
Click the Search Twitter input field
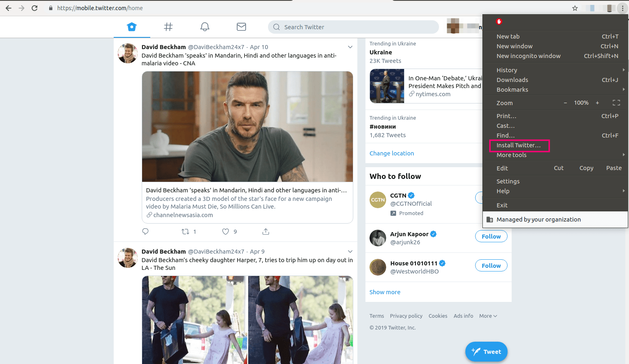tap(353, 27)
